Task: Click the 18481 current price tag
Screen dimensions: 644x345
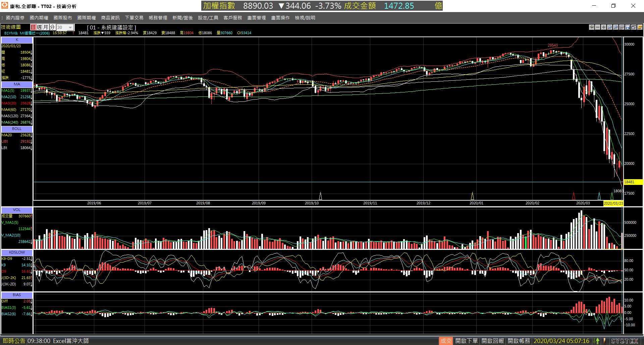Action: click(x=633, y=182)
